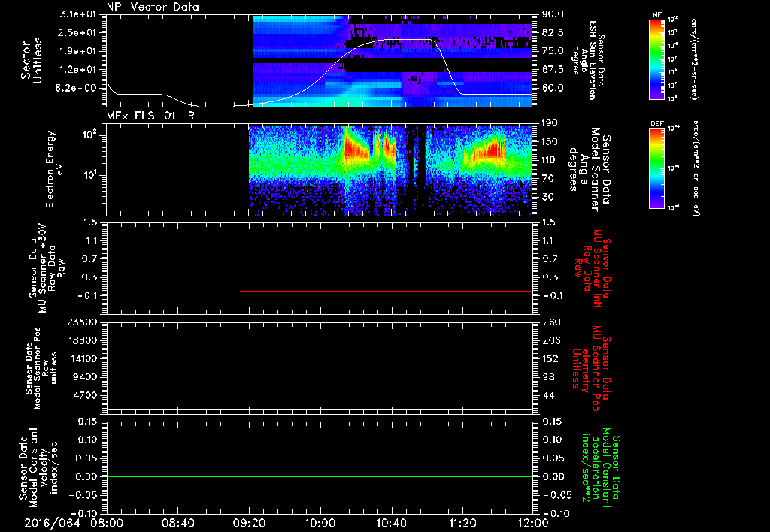Click the 67.5 sun elevation tick
This screenshot has height=532, width=770.
[x=553, y=70]
